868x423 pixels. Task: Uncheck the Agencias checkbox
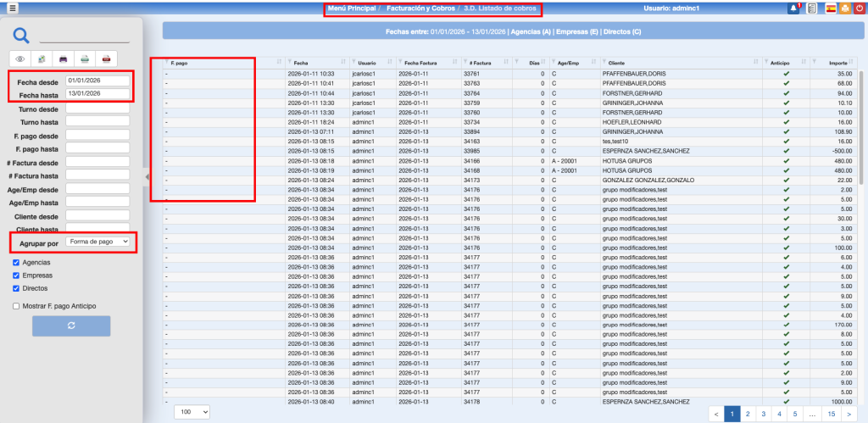pyautogui.click(x=17, y=263)
